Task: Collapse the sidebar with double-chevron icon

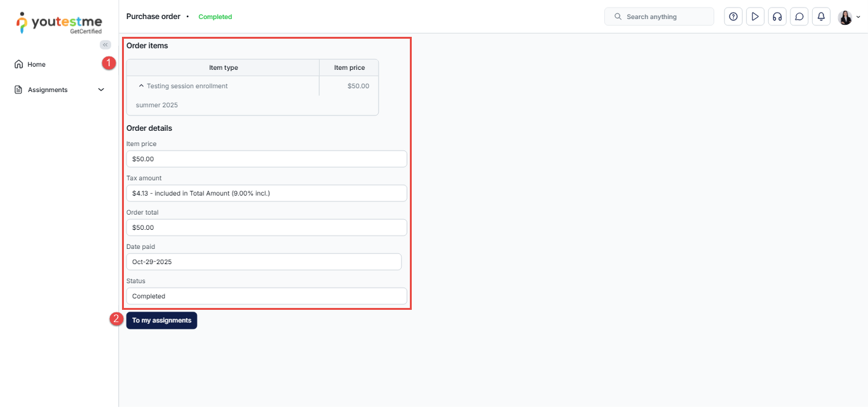Action: 105,44
